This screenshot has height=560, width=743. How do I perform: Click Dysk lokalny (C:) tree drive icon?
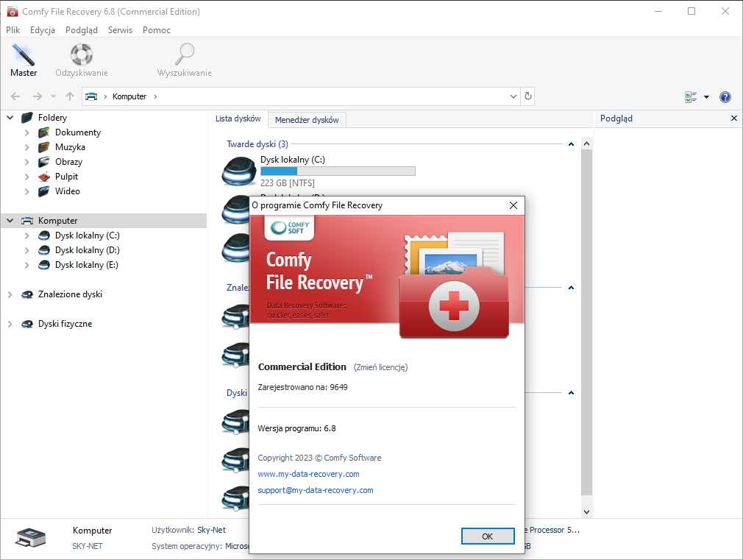pos(44,235)
